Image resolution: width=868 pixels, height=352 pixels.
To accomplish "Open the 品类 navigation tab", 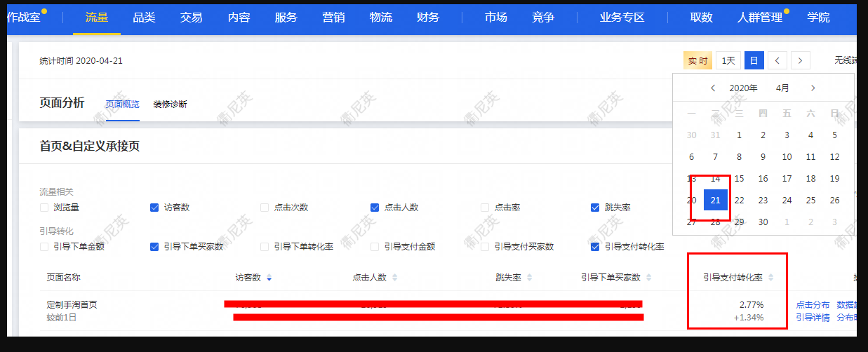I will [x=144, y=18].
